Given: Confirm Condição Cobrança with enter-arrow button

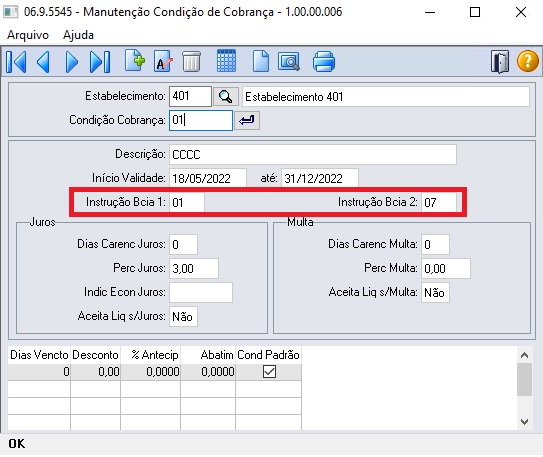Looking at the screenshot, I should click(247, 120).
